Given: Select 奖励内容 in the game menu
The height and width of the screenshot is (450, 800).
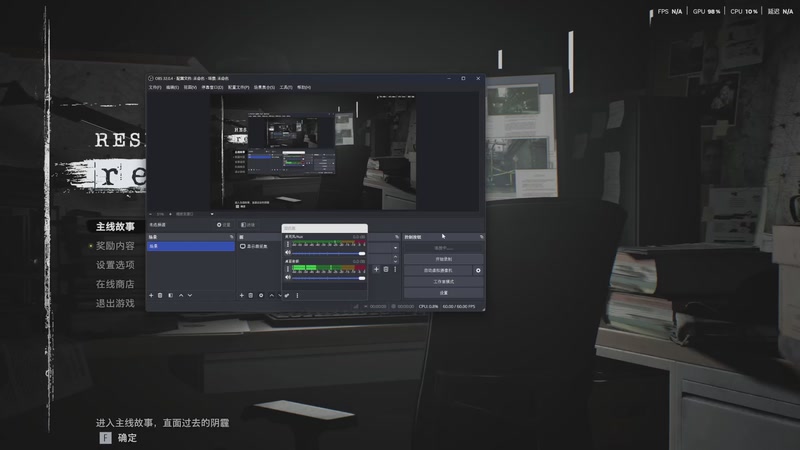Looking at the screenshot, I should [x=115, y=246].
